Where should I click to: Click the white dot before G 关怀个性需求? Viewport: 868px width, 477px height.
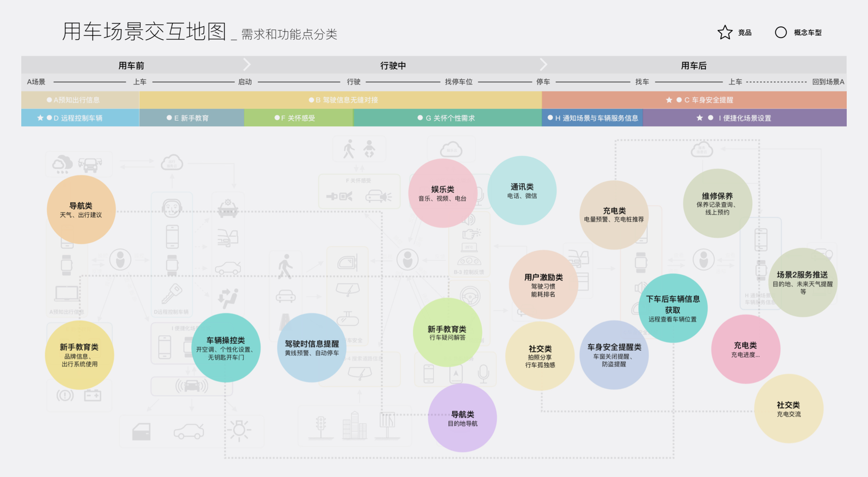click(420, 118)
